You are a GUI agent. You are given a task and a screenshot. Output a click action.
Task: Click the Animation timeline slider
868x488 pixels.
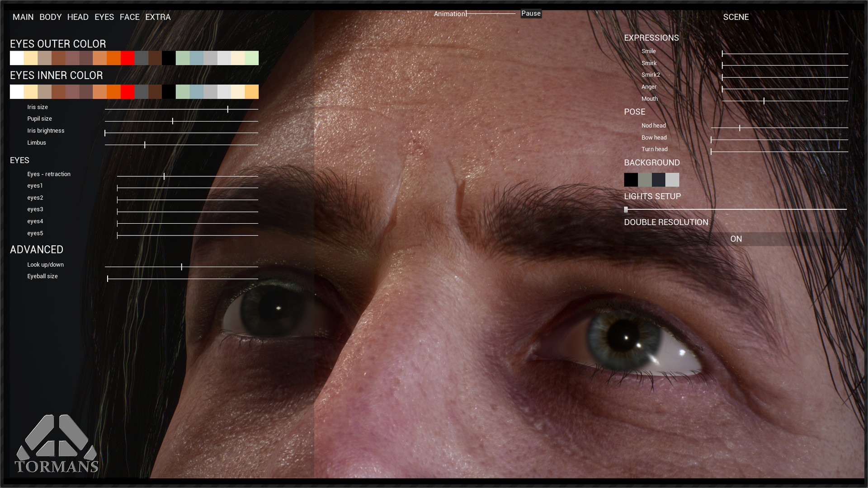pos(466,14)
